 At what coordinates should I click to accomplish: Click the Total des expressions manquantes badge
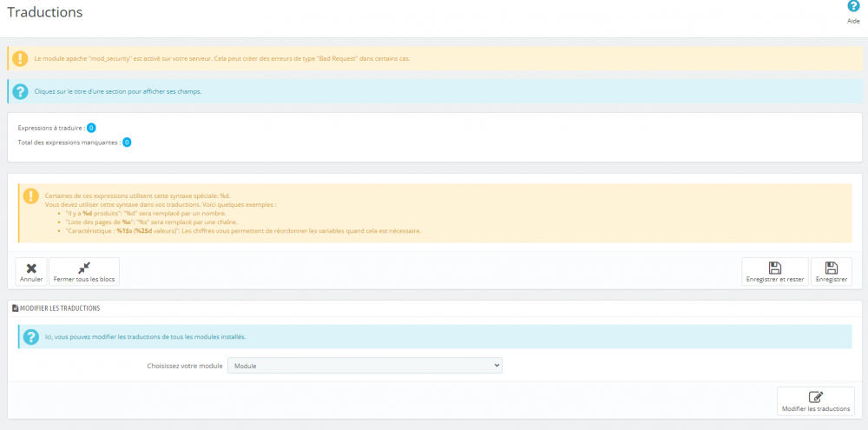tap(127, 142)
